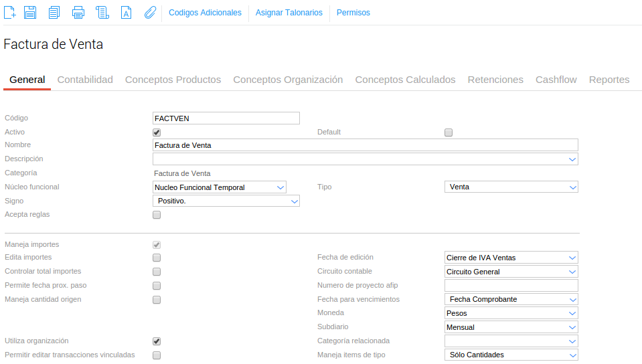Open the Moneda dropdown showing Pesos
This screenshot has height=364, width=642.
tap(511, 313)
